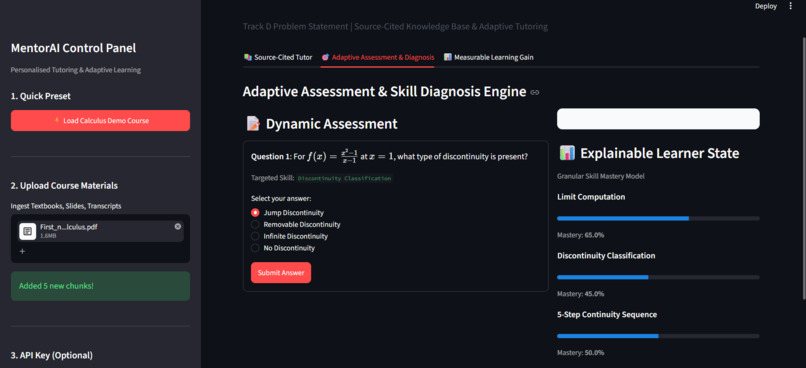806x368 pixels.
Task: Click '2. Upload Course Materials' heading
Action: click(x=64, y=186)
